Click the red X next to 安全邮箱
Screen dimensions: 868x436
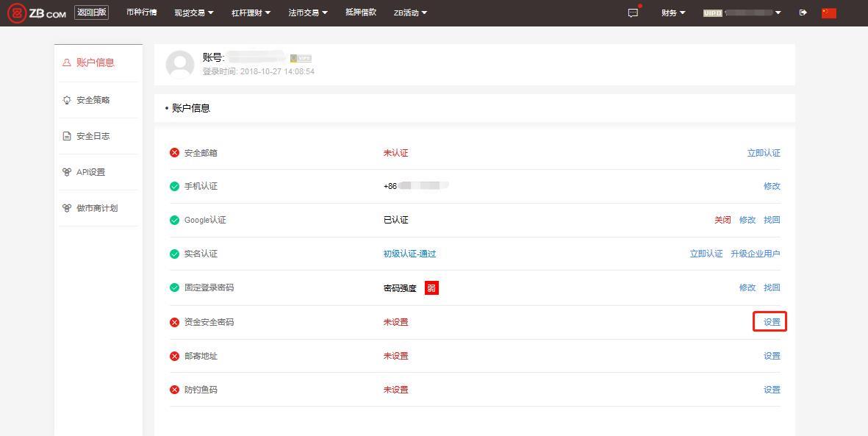click(x=174, y=153)
